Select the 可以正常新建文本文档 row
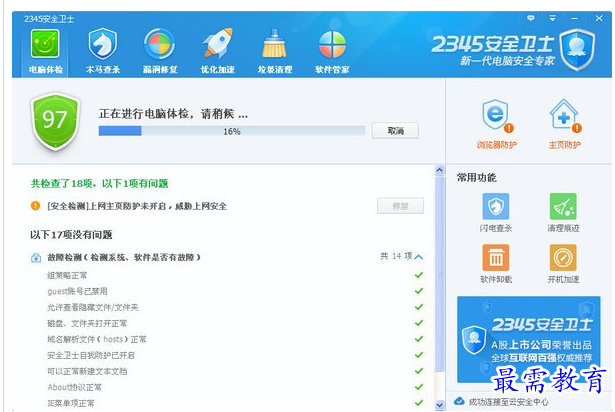 235,371
